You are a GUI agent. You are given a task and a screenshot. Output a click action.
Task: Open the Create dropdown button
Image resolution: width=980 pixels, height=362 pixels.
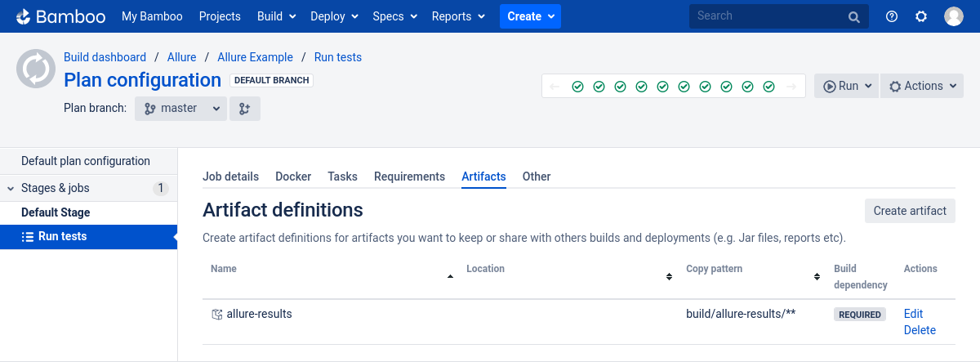coord(531,16)
